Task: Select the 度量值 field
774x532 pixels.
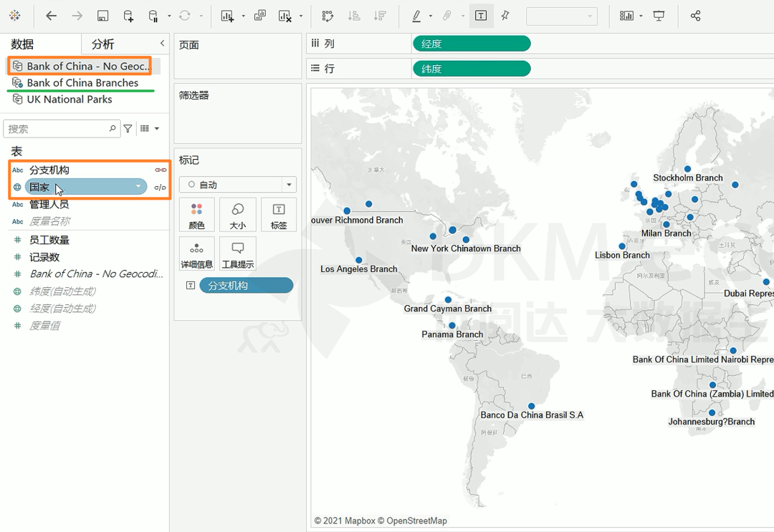Action: pos(44,326)
